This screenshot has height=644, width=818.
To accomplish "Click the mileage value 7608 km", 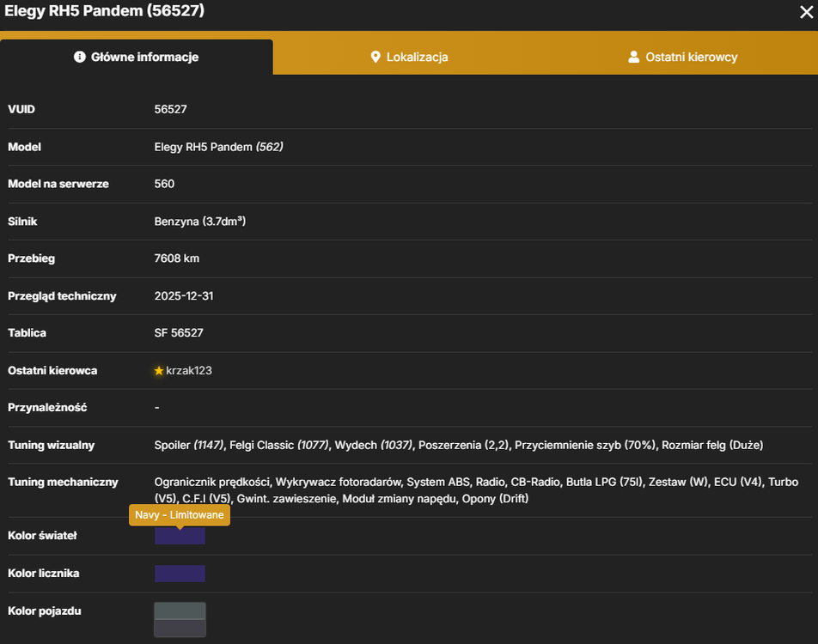I will (177, 258).
